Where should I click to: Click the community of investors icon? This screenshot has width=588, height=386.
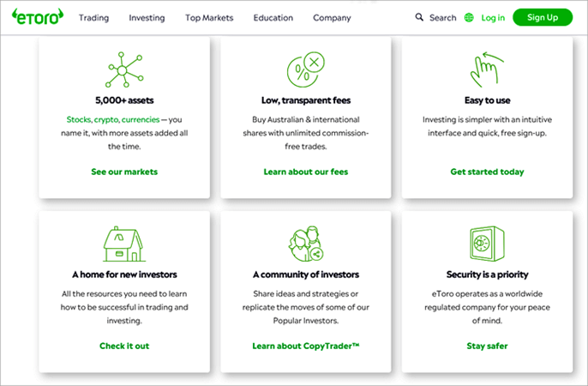[x=306, y=244]
